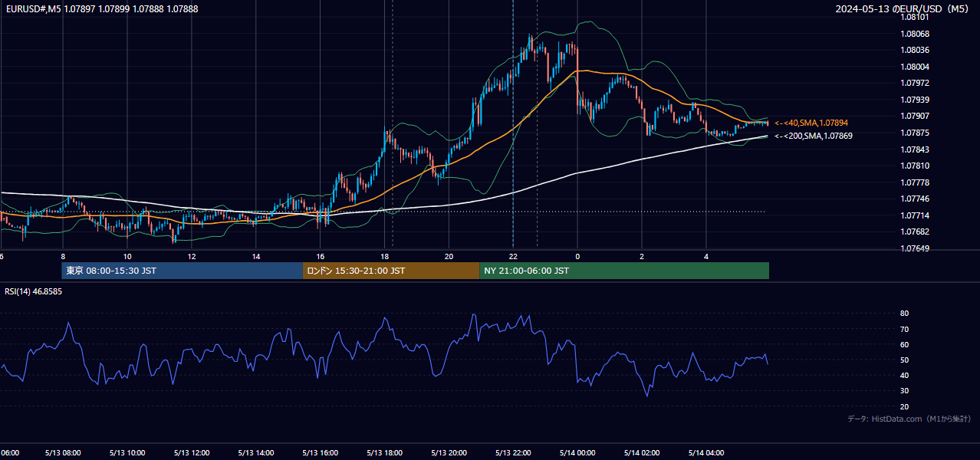Click the RSI(14) 46.8585 indicator label
Screen dimensions: 980x460
coord(34,291)
